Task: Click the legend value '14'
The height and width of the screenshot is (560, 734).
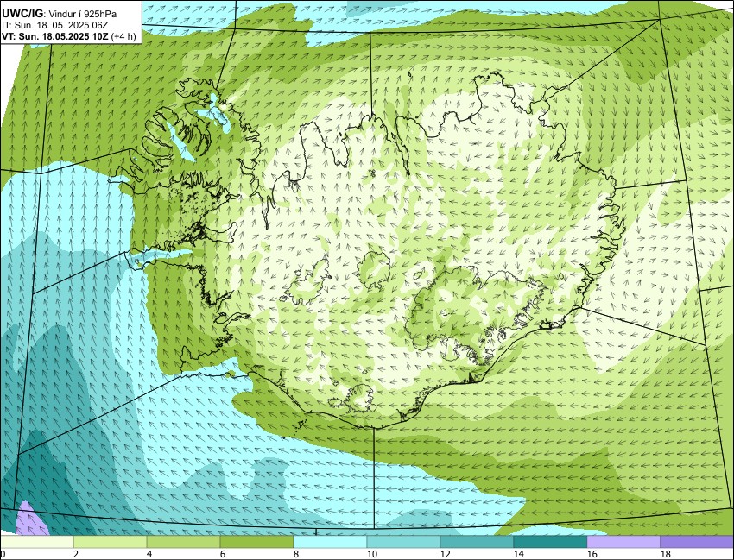Action: click(x=519, y=554)
